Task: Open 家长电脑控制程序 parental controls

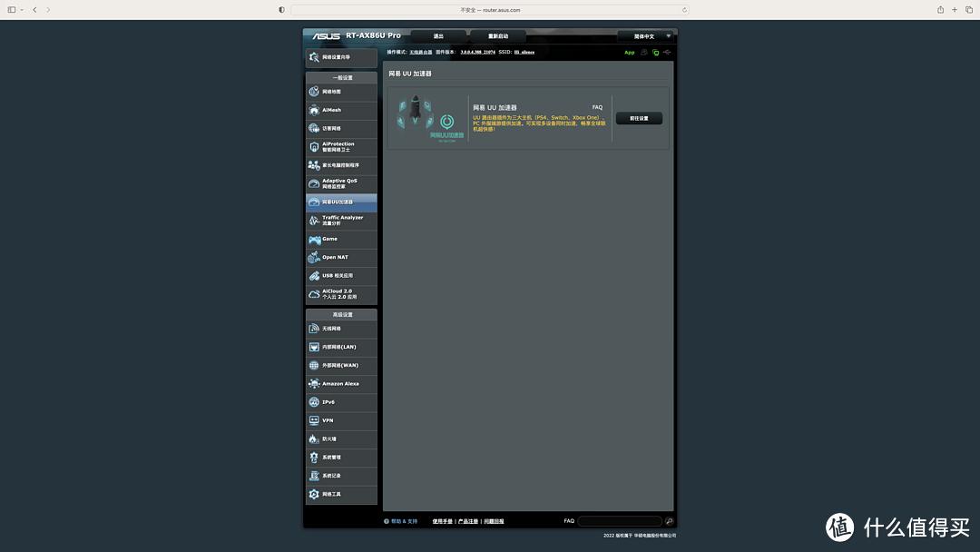Action: [x=341, y=165]
